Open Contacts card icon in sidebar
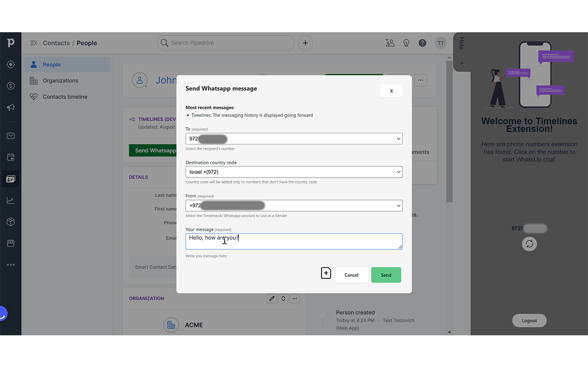This screenshot has width=588, height=368. (x=11, y=178)
